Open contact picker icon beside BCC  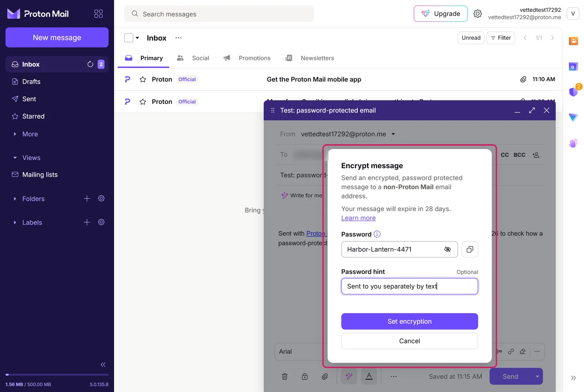pyautogui.click(x=536, y=155)
